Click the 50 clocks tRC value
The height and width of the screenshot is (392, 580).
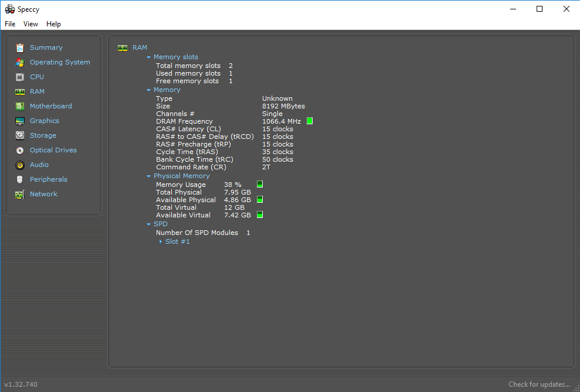pos(278,159)
